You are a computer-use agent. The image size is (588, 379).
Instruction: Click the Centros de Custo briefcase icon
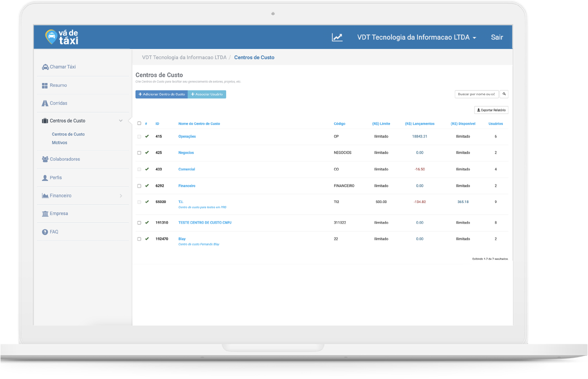pos(45,120)
